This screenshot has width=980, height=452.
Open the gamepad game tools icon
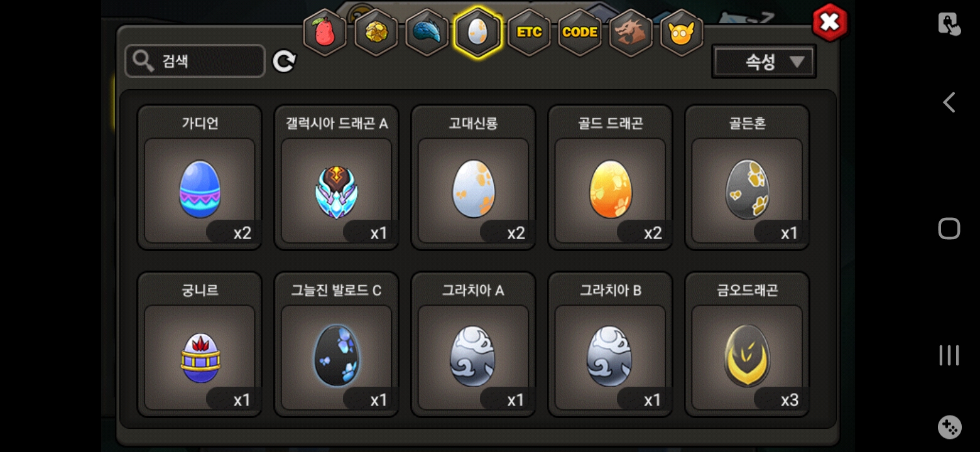pyautogui.click(x=949, y=427)
